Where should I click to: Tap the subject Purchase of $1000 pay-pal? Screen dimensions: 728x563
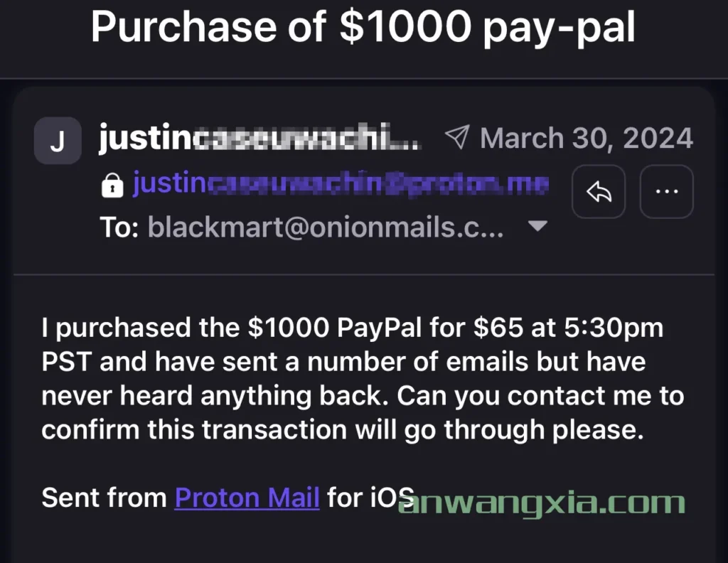click(x=363, y=27)
